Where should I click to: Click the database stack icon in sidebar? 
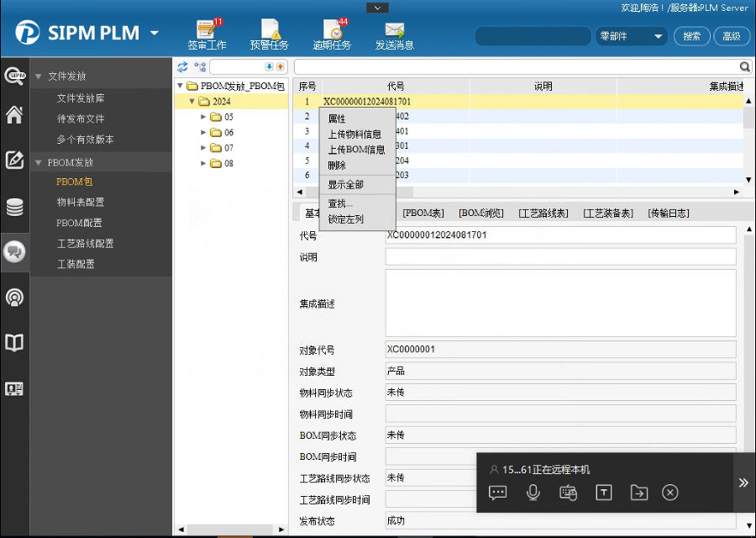click(14, 207)
